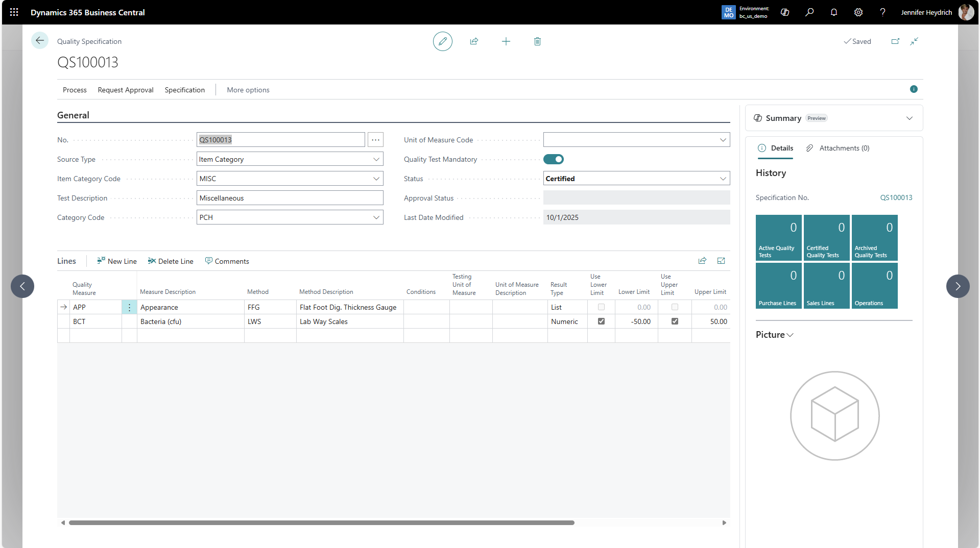This screenshot has width=980, height=548.
Task: Toggle Quality Test Mandatory switch
Action: pyautogui.click(x=554, y=159)
